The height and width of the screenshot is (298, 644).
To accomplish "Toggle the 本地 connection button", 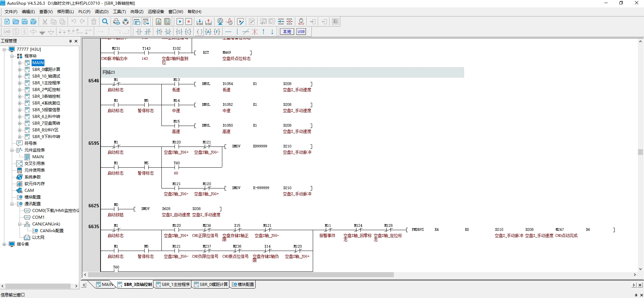I will 287,32.
